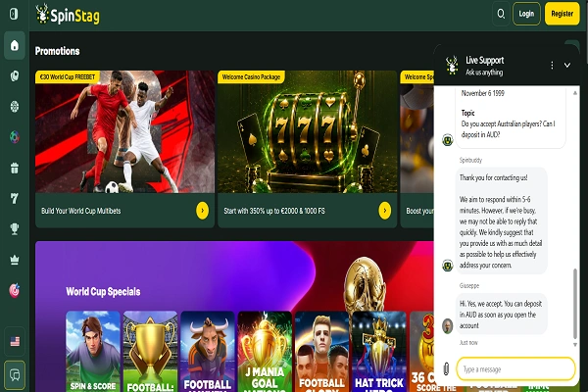This screenshot has width=588, height=392.
Task: Open the crown VIP icon in the sidebar
Action: (x=15, y=260)
